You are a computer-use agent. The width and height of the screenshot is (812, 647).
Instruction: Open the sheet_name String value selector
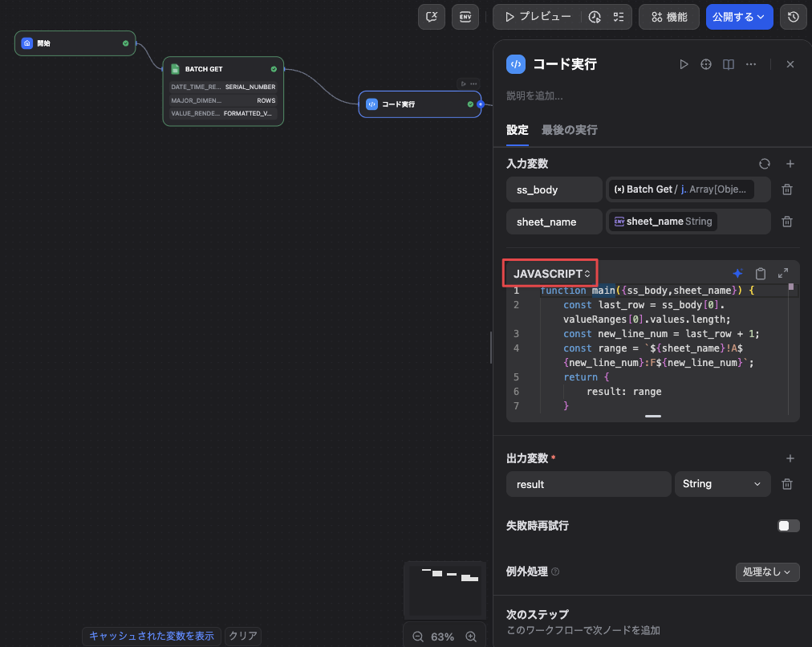coord(688,222)
